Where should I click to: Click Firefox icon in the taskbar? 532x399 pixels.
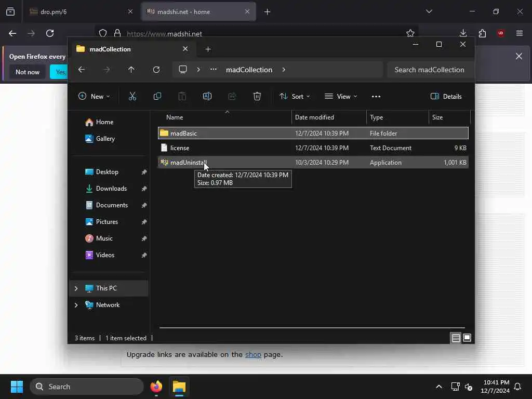tap(156, 387)
